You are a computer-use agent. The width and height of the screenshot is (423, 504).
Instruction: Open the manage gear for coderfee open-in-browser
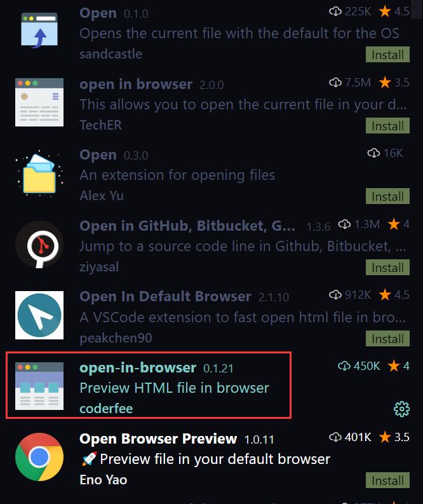[x=401, y=409]
